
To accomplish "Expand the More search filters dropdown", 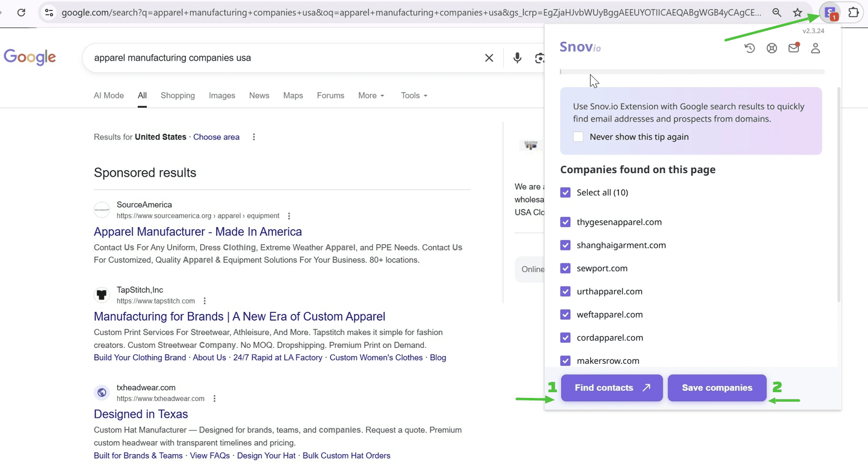I will [x=371, y=95].
